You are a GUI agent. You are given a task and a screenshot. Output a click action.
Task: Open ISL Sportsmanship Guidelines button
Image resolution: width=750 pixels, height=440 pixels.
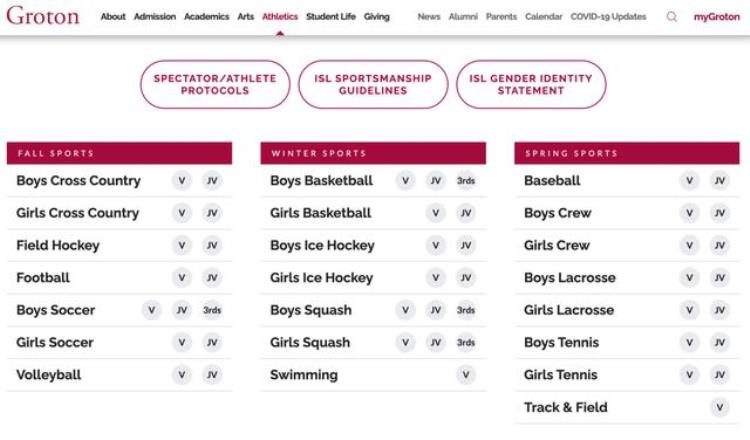tap(373, 84)
